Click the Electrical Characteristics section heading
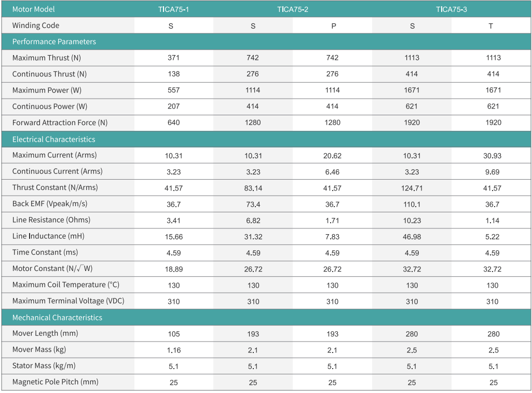Screen dimensions: 532x393 (x=53, y=139)
